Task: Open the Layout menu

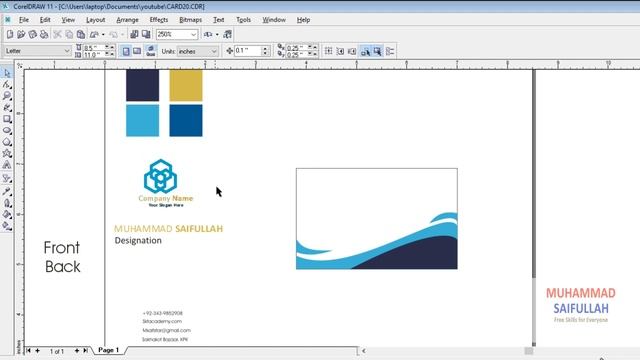Action: (96, 20)
